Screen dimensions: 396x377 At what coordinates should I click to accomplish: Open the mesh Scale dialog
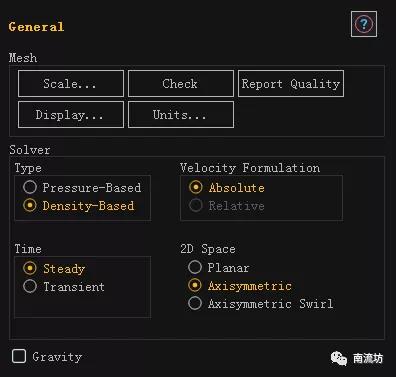71,83
